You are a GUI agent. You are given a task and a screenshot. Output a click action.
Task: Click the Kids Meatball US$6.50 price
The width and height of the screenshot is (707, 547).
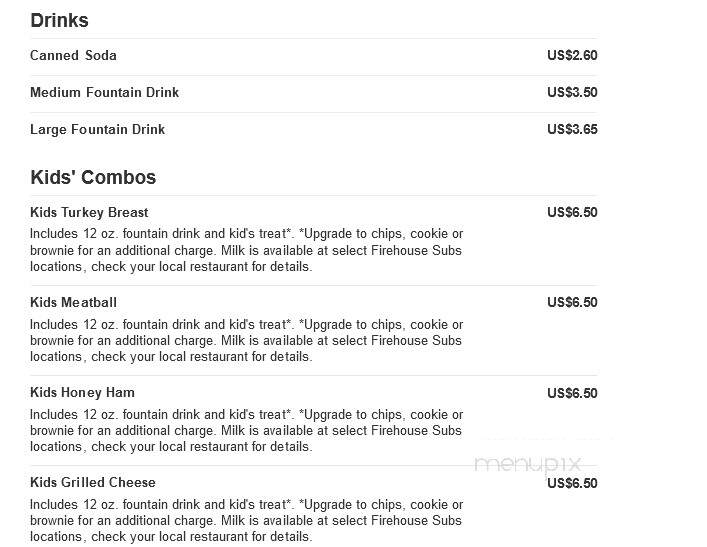[x=572, y=302]
